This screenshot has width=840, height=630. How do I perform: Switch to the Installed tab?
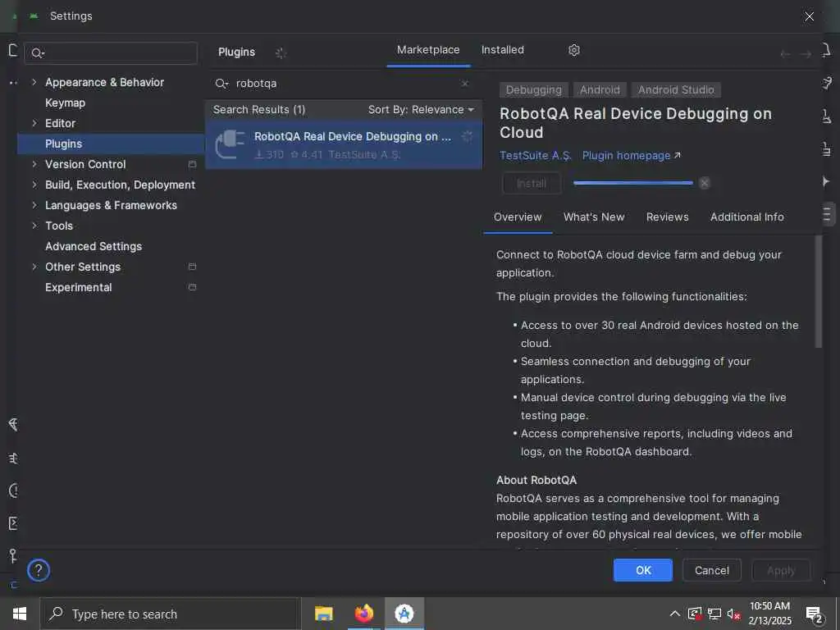503,50
